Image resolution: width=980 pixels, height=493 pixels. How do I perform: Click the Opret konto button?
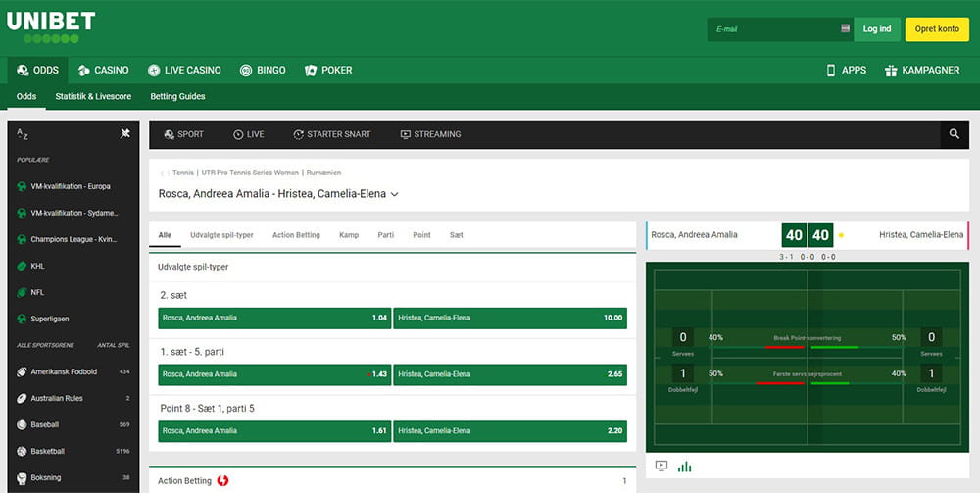pos(937,29)
